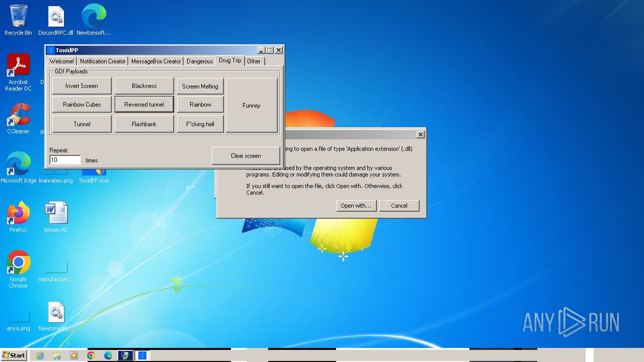The image size is (644, 362).
Task: Open CCleaner desktop shortcut
Action: (18, 119)
